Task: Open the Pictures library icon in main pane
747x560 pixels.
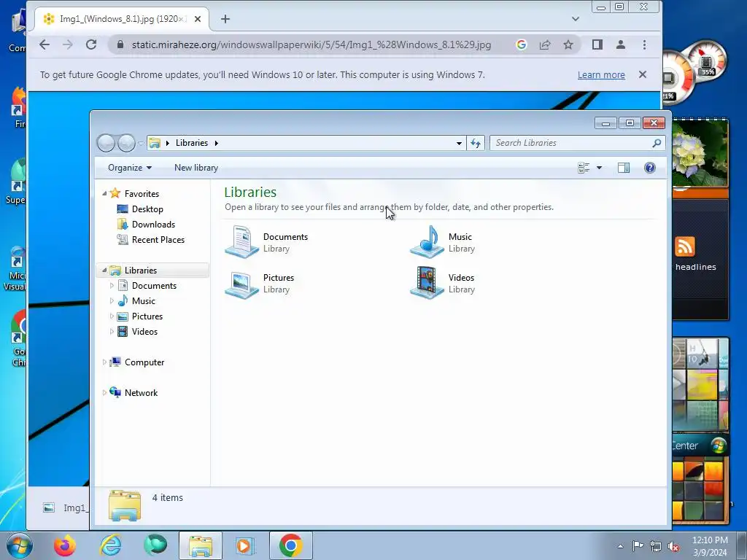Action: 241,284
